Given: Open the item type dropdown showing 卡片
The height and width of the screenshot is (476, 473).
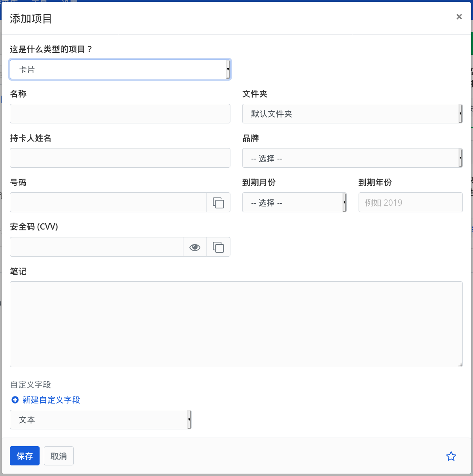Looking at the screenshot, I should [120, 70].
